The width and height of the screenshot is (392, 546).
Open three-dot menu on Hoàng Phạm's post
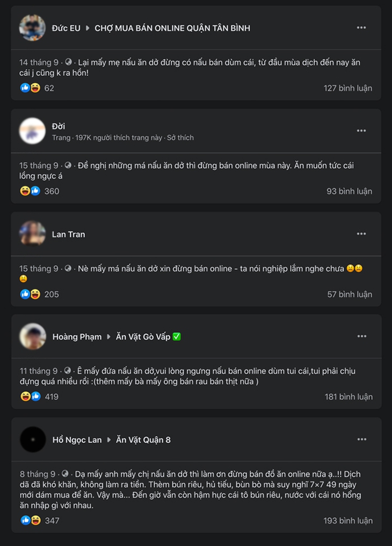[x=361, y=336]
